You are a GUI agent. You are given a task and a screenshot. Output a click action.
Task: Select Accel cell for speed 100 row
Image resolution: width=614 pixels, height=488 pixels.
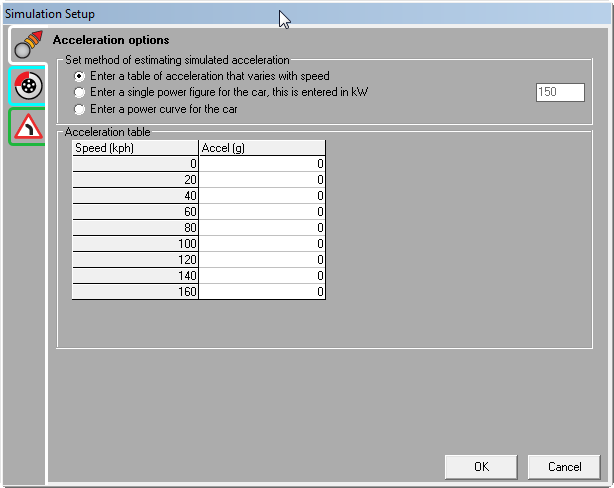pyautogui.click(x=262, y=244)
